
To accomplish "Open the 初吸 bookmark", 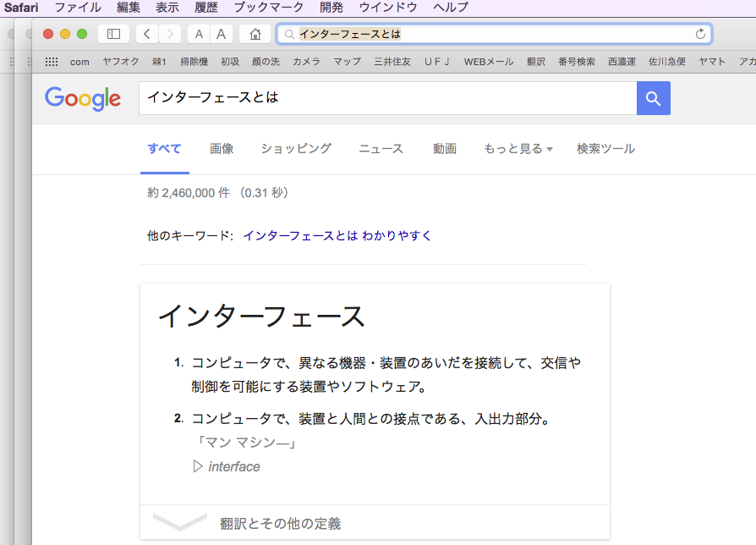I will [x=230, y=62].
